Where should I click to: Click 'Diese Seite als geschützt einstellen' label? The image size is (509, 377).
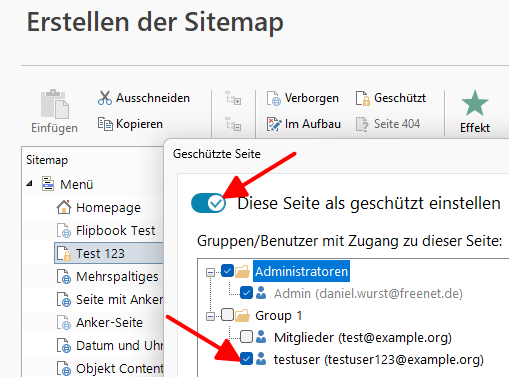pos(369,203)
